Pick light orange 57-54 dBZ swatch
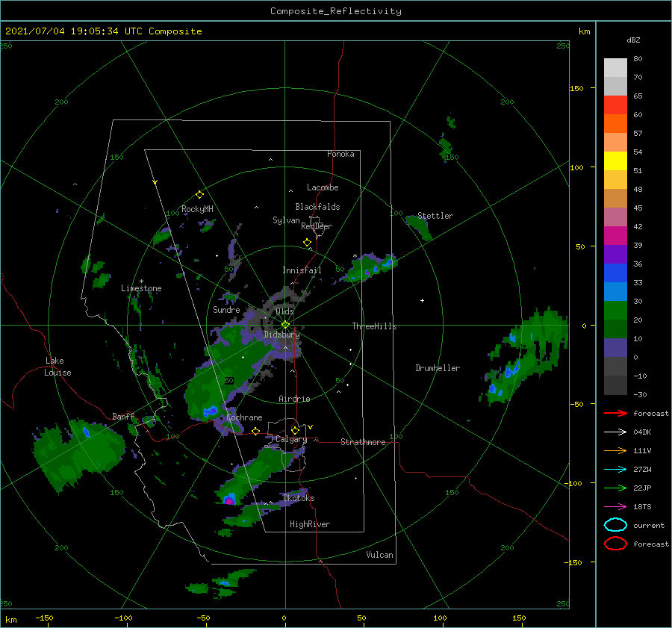This screenshot has width=672, height=628. point(615,143)
